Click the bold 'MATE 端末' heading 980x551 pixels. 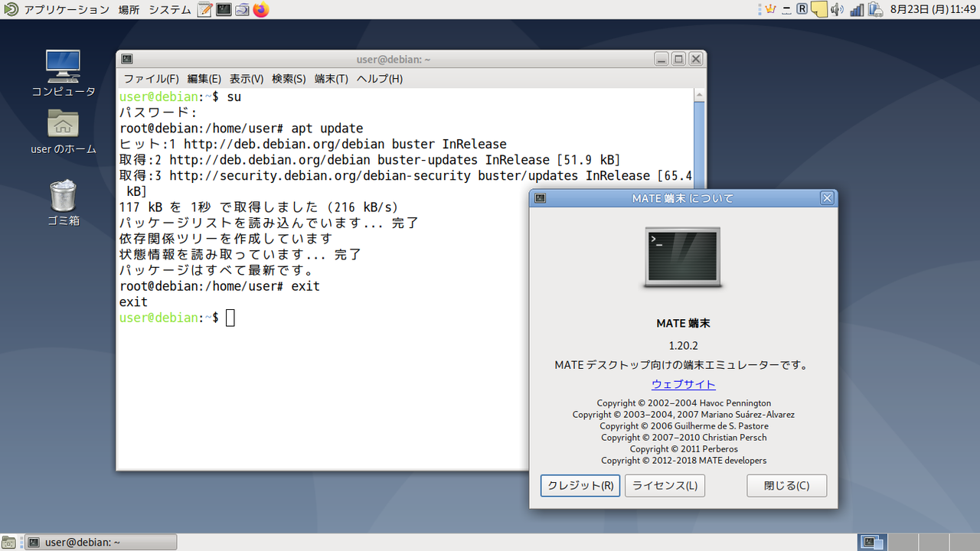(684, 324)
